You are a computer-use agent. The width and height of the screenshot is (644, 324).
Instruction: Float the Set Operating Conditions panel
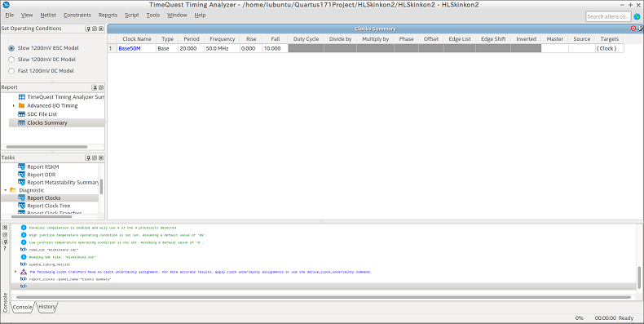[95, 29]
